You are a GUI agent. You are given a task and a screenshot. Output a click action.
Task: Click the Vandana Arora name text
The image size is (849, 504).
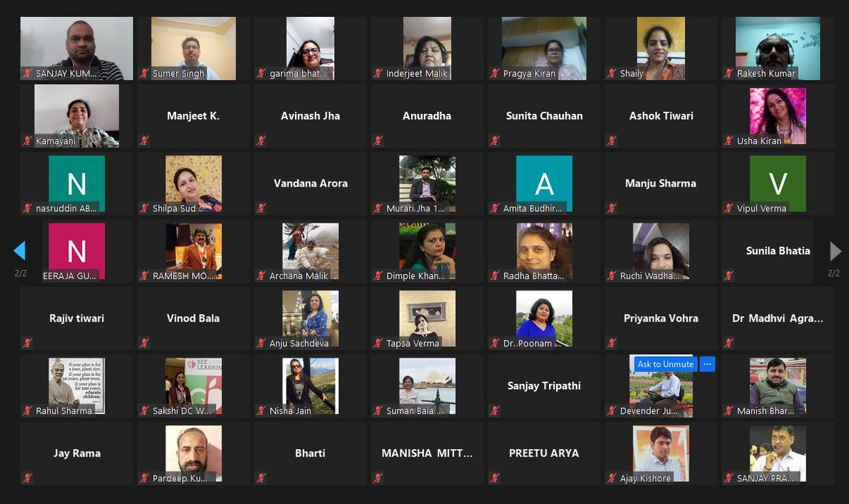point(311,183)
